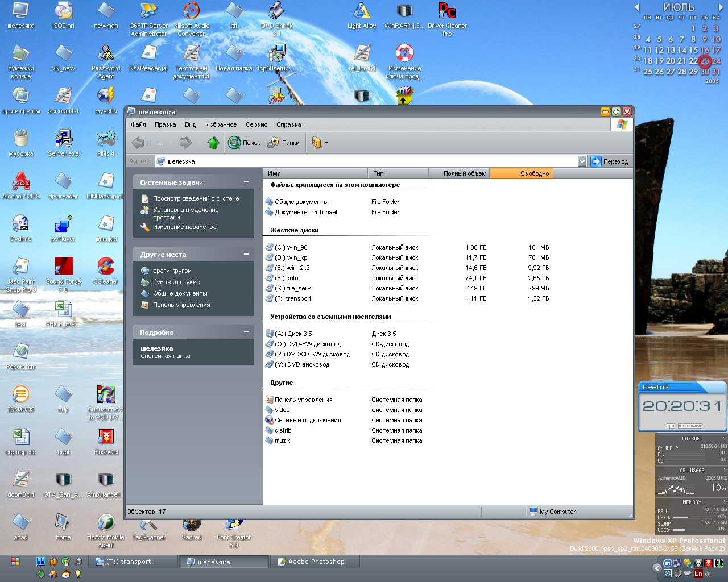Switch to Adobe Photoshop in the taskbar
The image size is (728, 582).
315,562
